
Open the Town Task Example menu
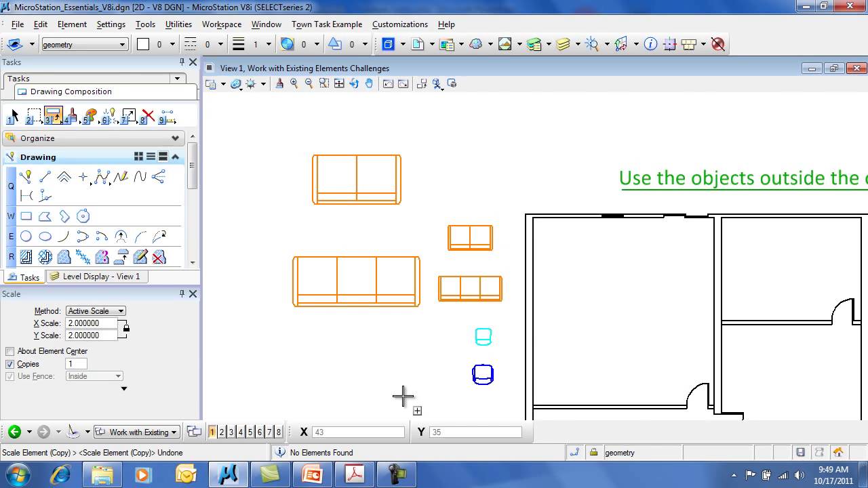[x=327, y=24]
